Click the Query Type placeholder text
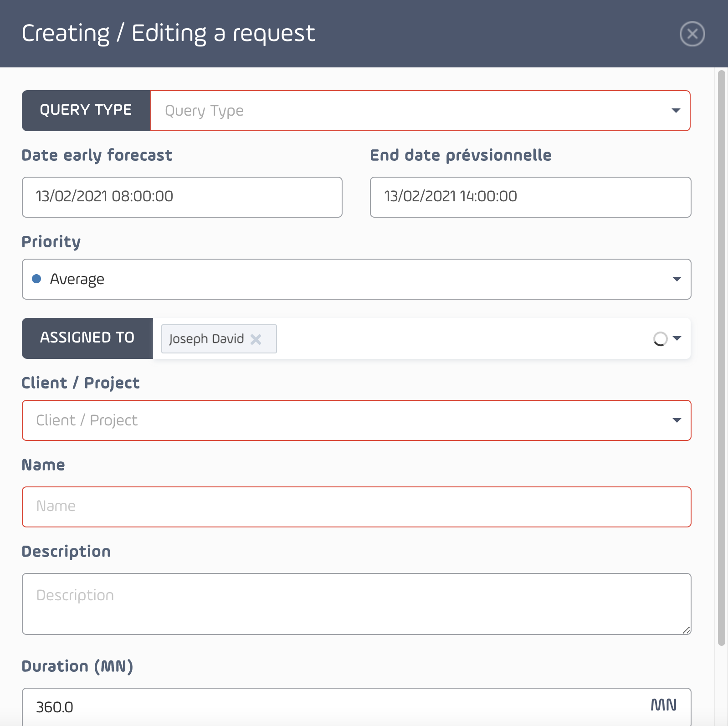 [204, 111]
